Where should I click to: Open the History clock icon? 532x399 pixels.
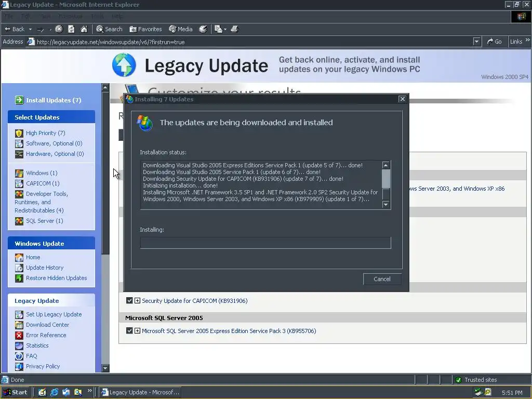[x=203, y=29]
